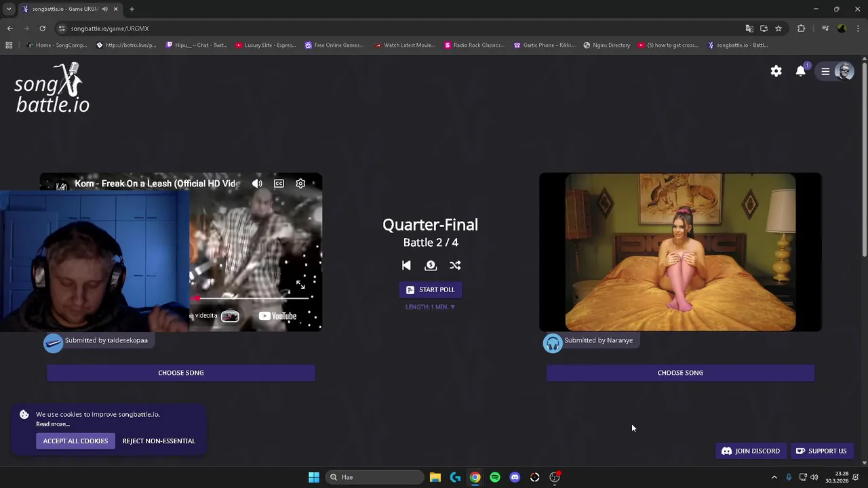Click the taskbar search box
The image size is (868, 488).
tap(374, 477)
